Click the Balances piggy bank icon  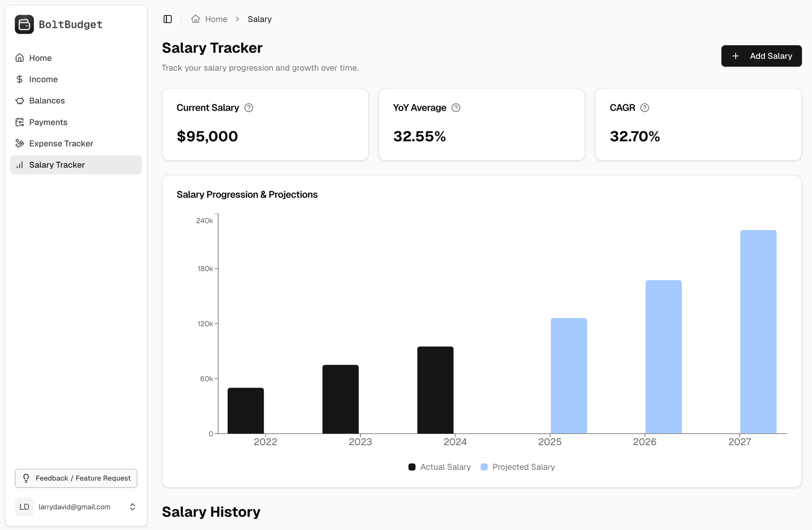pyautogui.click(x=19, y=101)
